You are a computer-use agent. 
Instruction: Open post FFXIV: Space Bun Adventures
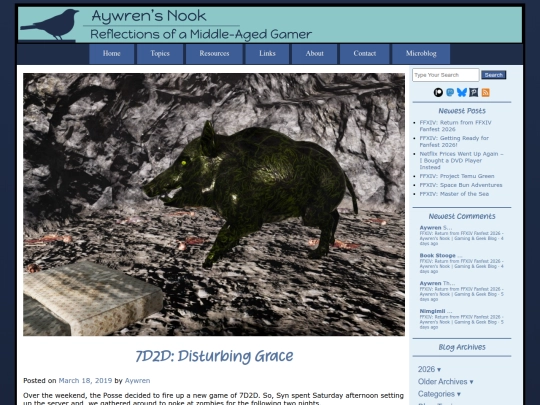click(461, 185)
